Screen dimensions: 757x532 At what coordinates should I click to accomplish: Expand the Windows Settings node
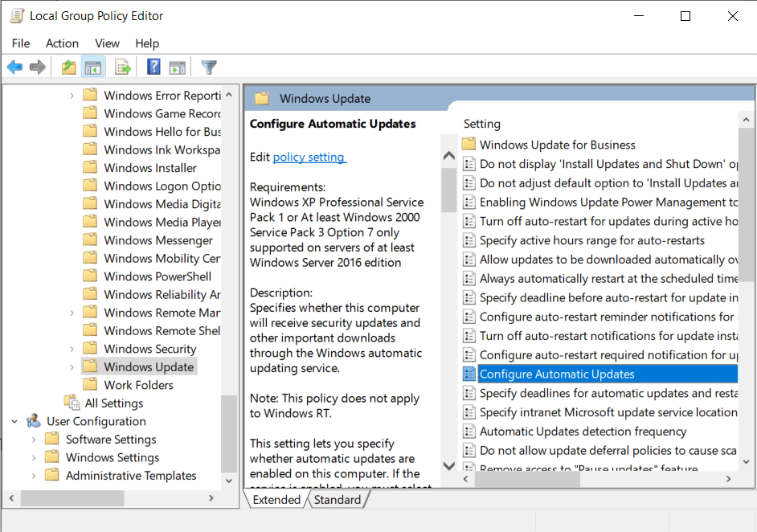[34, 457]
